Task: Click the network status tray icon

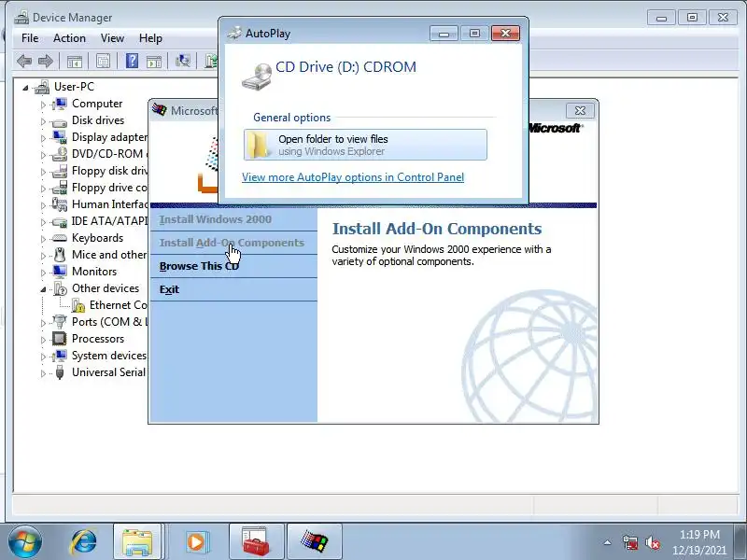Action: [x=630, y=542]
